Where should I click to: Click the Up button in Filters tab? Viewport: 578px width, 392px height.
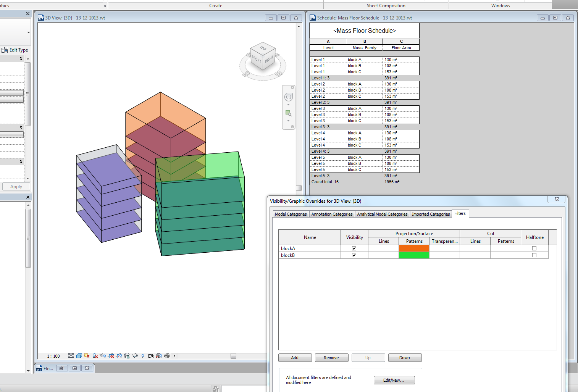click(x=368, y=358)
